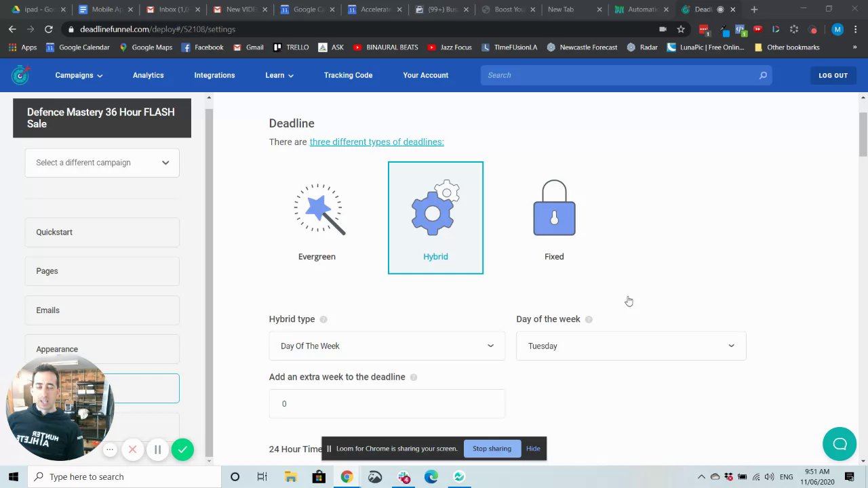Open Windows Start menu

click(x=13, y=476)
